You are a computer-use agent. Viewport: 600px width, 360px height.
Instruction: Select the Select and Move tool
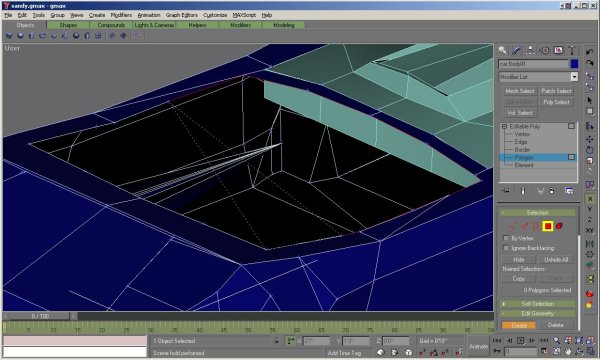point(590,139)
